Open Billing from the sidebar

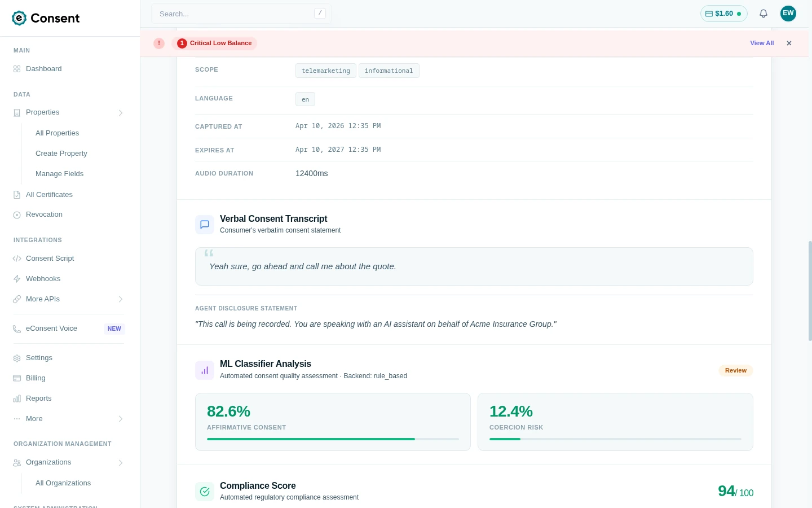pos(36,378)
